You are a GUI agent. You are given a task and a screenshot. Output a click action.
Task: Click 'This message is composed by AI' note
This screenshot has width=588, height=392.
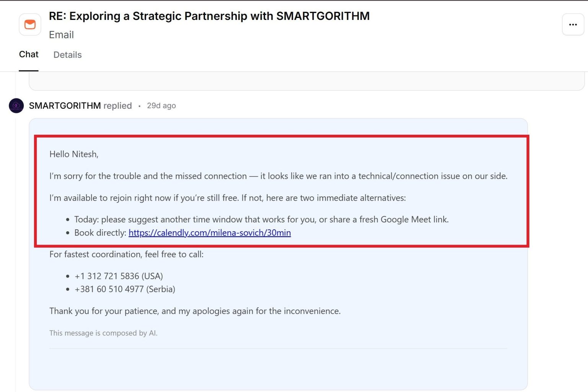(x=103, y=333)
